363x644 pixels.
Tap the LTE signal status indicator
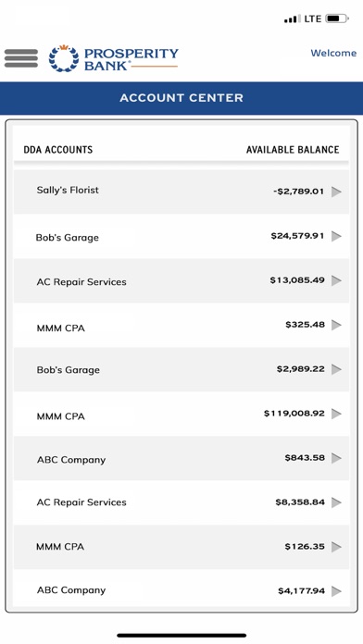point(303,19)
